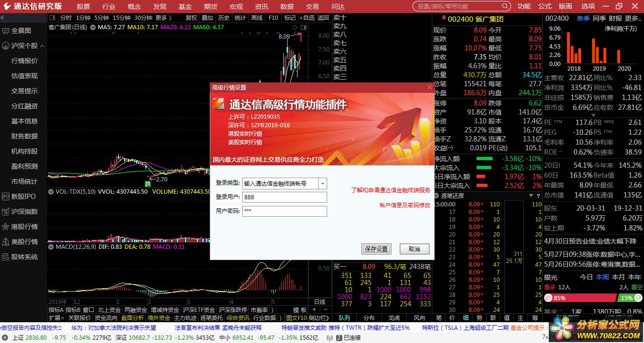644x343 pixels.
Task: Click the 上证 2836.80 index in status bar
Action: 29,338
